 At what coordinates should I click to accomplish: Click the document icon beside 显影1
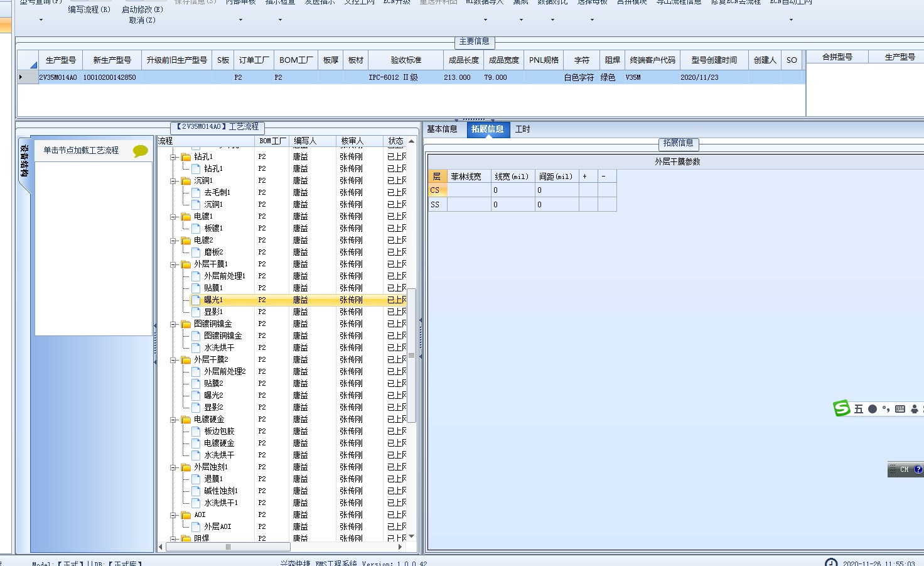[x=196, y=312]
